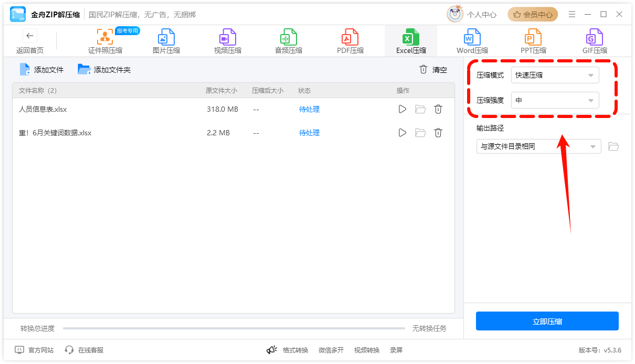Select the file name 重！6月关键词数据.xlsx
The image size is (635, 364).
(x=55, y=133)
